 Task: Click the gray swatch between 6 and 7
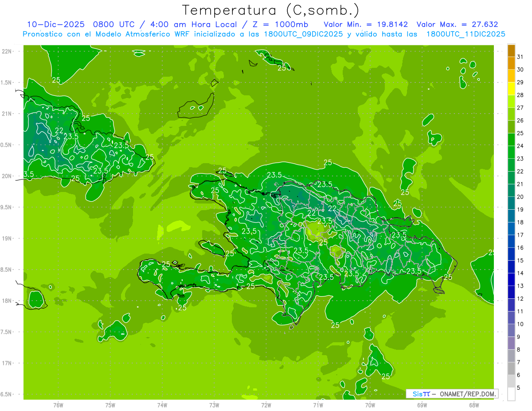(511, 368)
